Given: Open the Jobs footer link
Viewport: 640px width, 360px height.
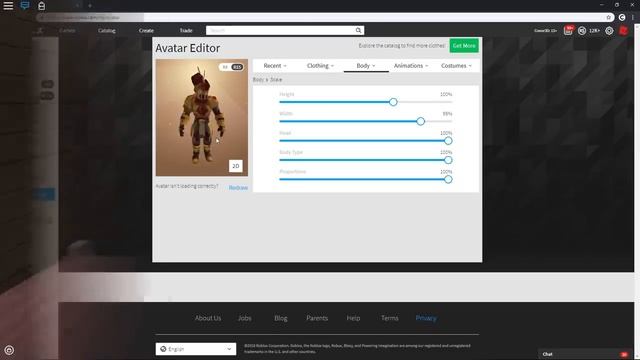Looking at the screenshot, I should point(244,318).
